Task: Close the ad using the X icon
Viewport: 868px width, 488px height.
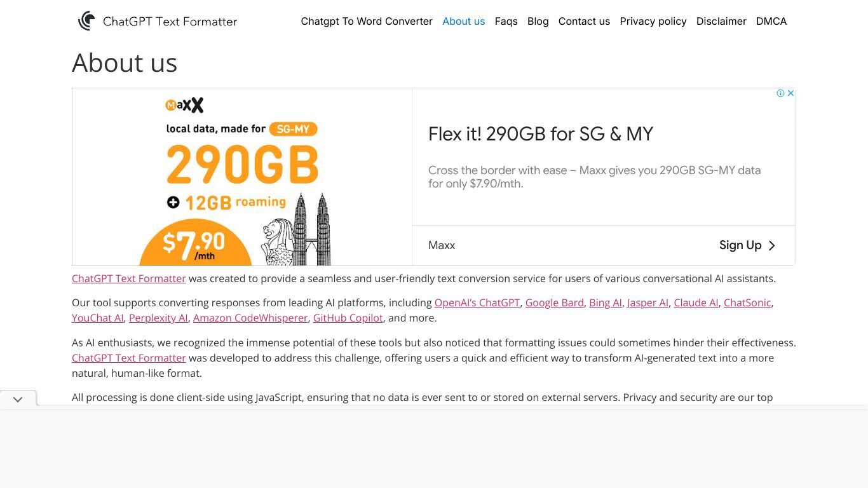Action: pyautogui.click(x=790, y=93)
